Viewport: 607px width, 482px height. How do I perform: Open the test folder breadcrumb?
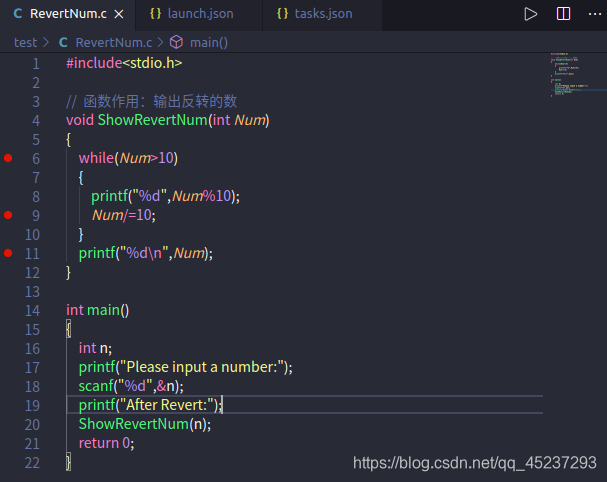tap(26, 43)
